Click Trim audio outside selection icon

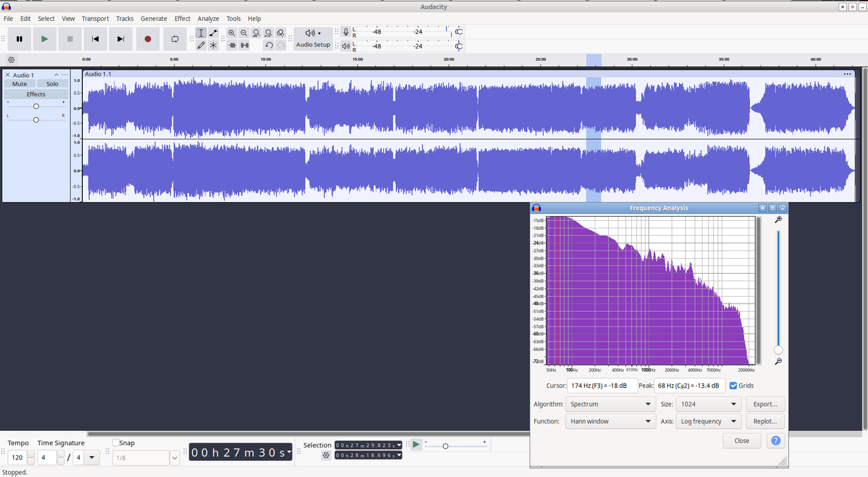click(x=232, y=45)
